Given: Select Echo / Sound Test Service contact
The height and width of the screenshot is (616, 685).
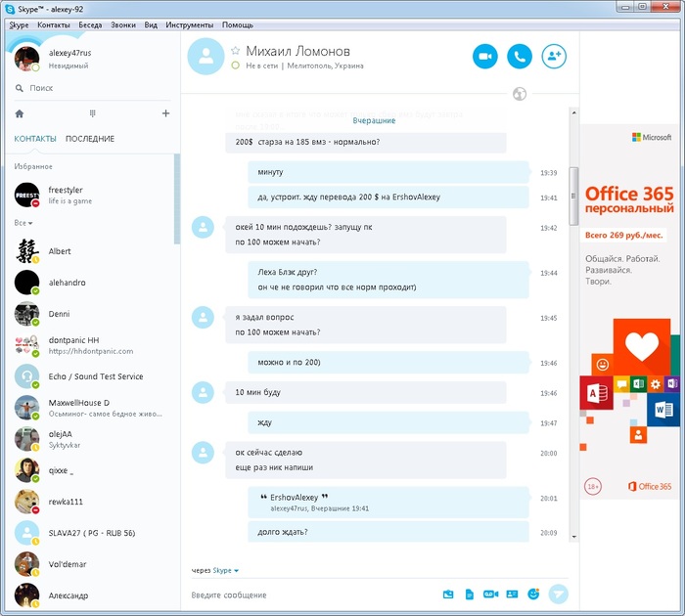Looking at the screenshot, I should (90, 376).
